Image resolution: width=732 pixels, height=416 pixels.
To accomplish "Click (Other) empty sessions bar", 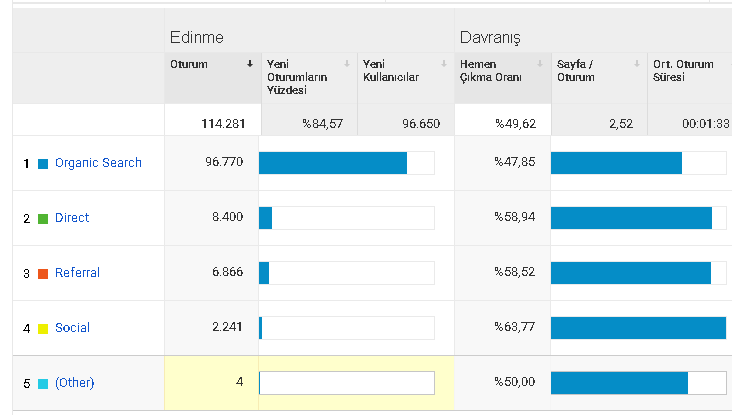I will pos(347,383).
